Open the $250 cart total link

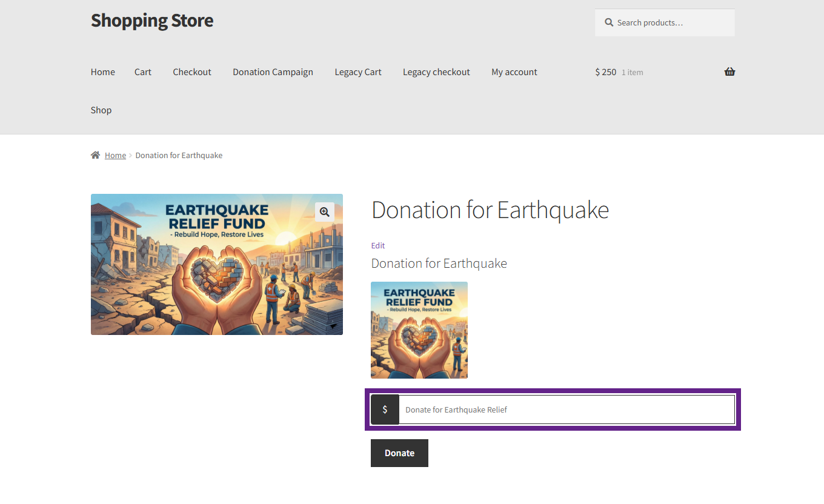606,72
